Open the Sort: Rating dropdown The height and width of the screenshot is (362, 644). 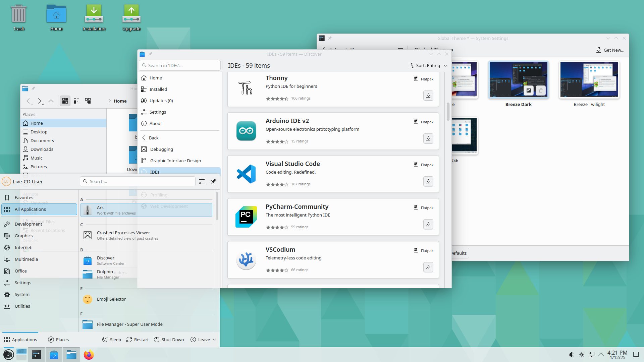click(428, 66)
